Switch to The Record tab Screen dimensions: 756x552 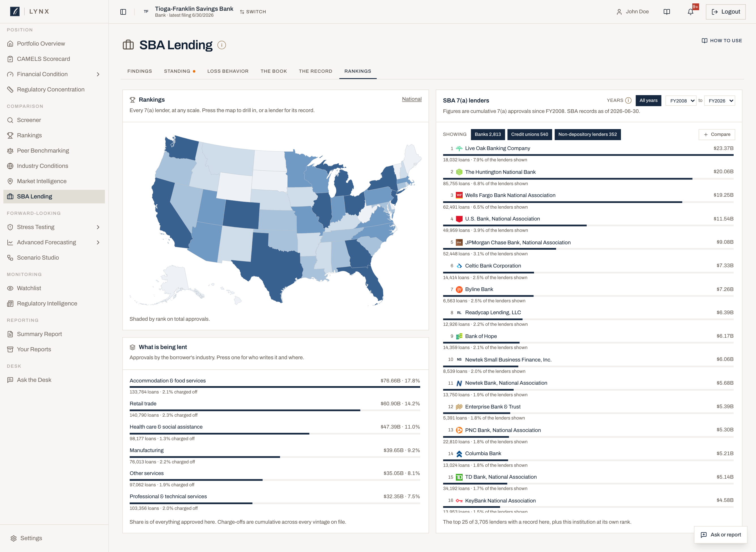tap(315, 71)
